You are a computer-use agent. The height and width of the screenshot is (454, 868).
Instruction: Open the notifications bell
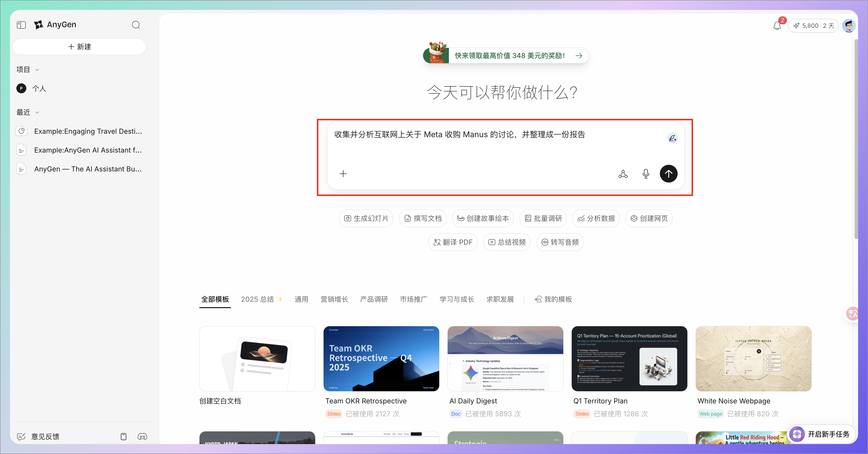[777, 26]
